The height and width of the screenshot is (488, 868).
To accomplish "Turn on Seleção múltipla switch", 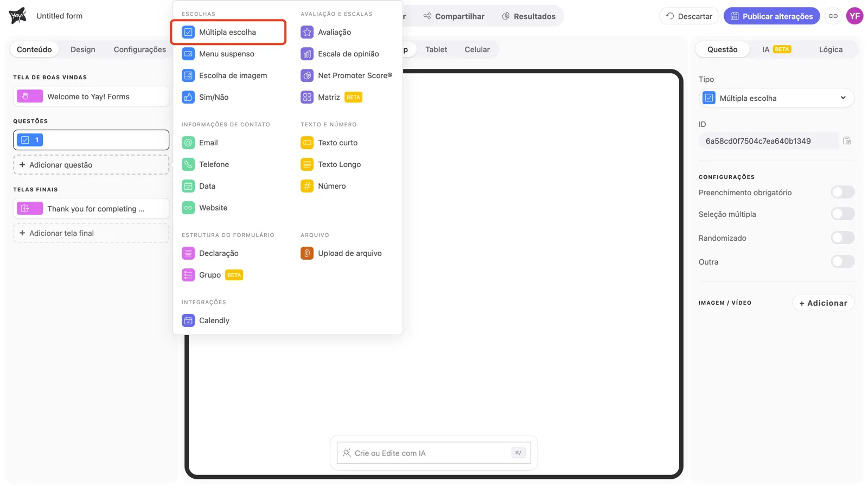I will tap(843, 214).
